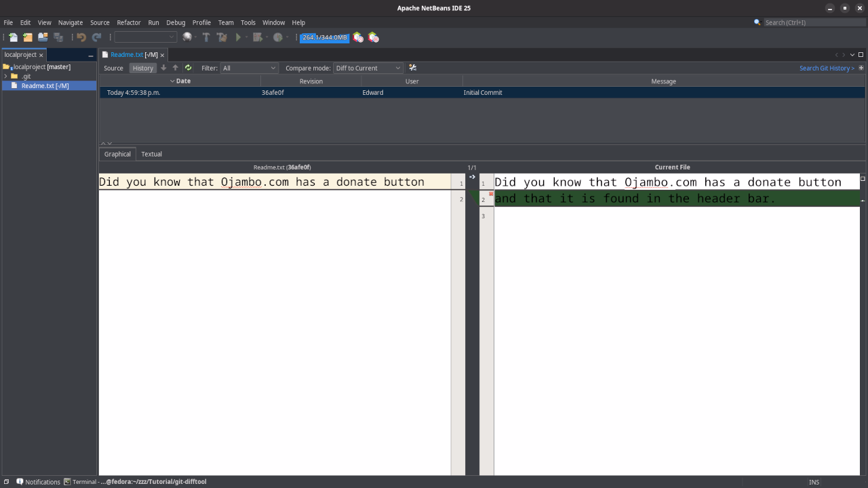Screen dimensions: 868x488
Task: Open the Debug Project dropdown arrow
Action: (267, 37)
